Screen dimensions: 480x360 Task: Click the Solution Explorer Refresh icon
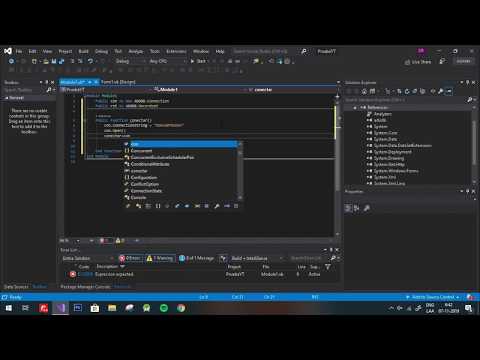click(x=407, y=91)
